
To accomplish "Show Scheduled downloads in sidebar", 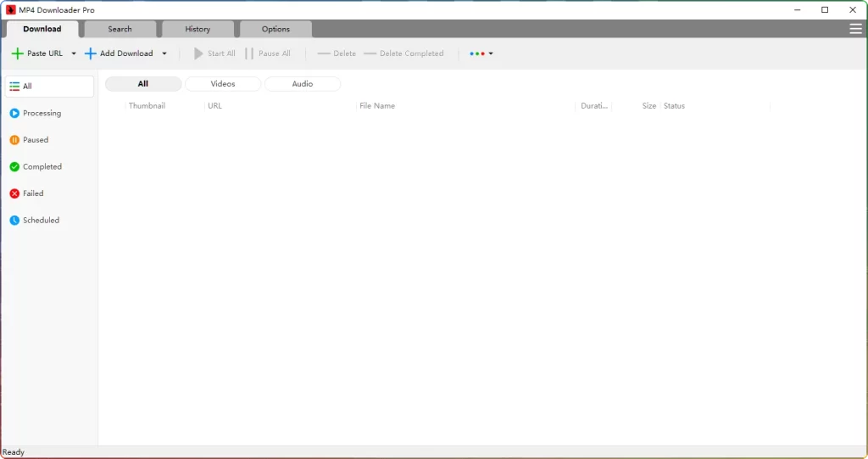I will pyautogui.click(x=50, y=220).
